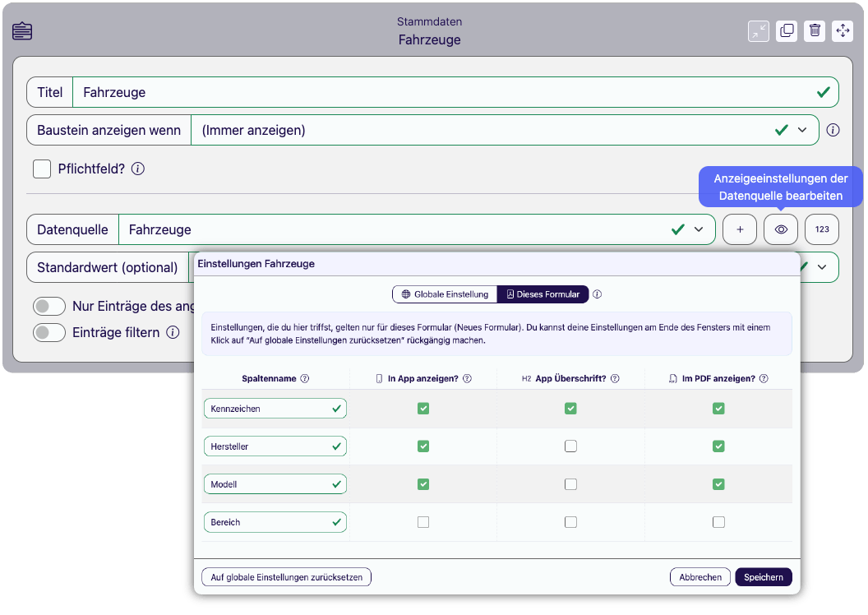Delete the Fahrzeuge block via trash icon
868x615 pixels.
coord(815,30)
